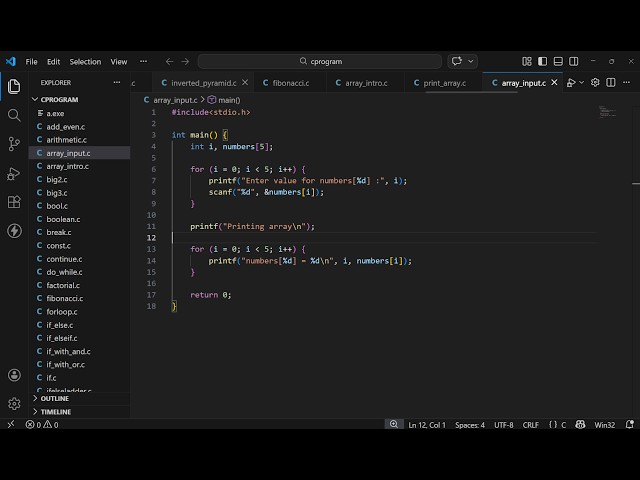640x480 pixels.
Task: Open the run button dropdown arrow
Action: [x=582, y=83]
